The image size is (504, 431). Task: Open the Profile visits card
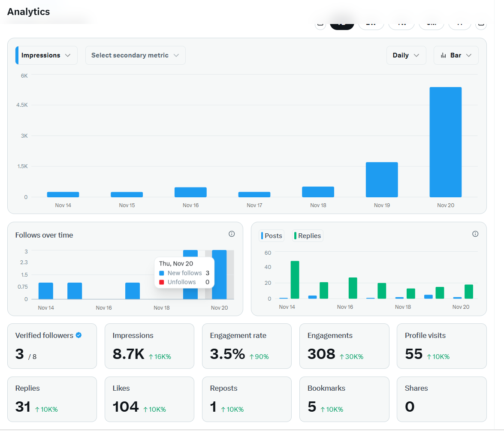tap(442, 346)
